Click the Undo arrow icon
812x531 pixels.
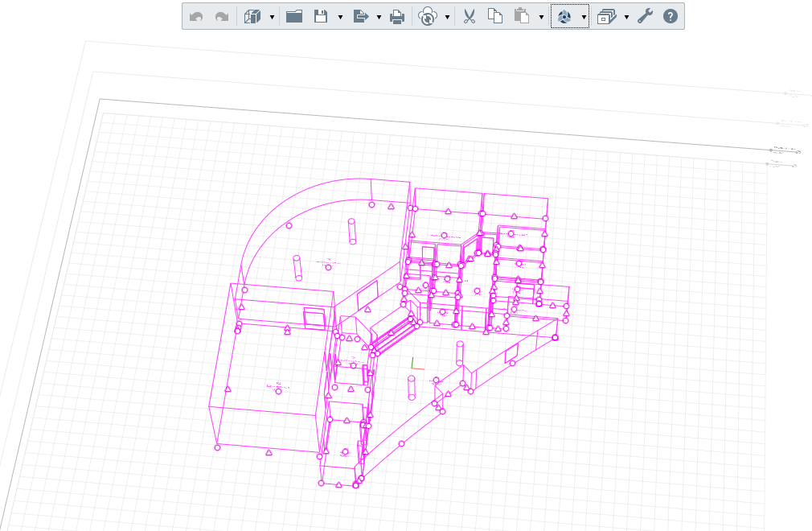point(196,17)
